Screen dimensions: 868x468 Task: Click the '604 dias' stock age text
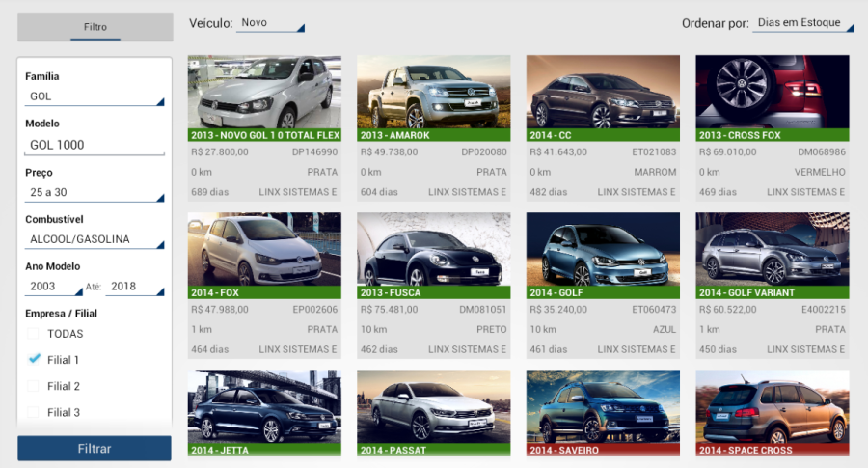(x=379, y=192)
